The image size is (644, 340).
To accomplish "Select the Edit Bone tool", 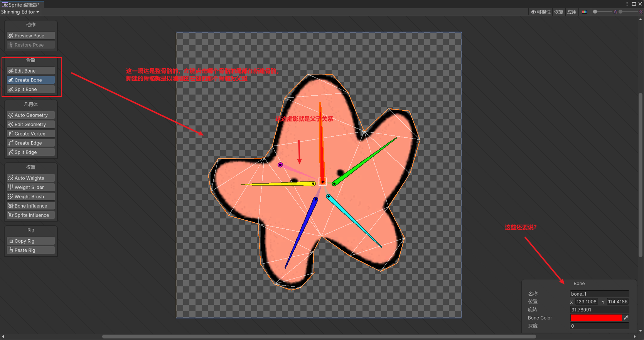I will [30, 71].
